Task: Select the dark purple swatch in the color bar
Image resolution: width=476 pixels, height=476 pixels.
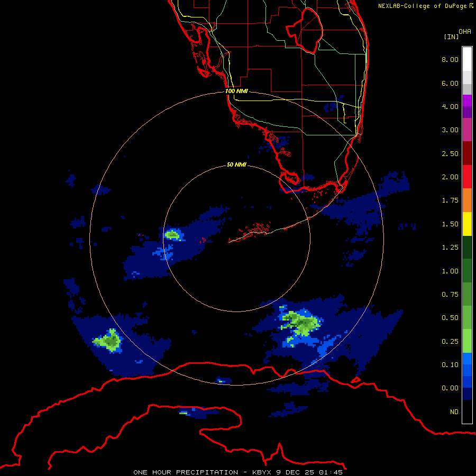Action: click(467, 112)
